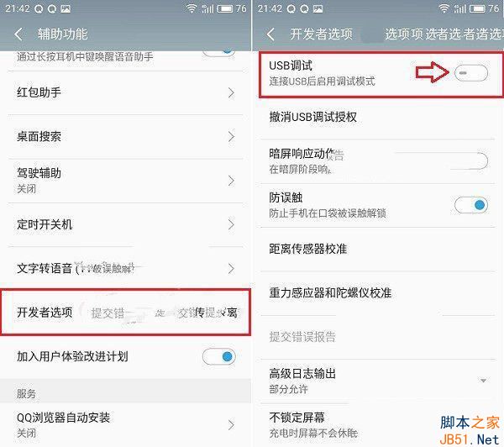Turn off the 防误触 toggle
This screenshot has height=447, width=504.
[x=471, y=205]
